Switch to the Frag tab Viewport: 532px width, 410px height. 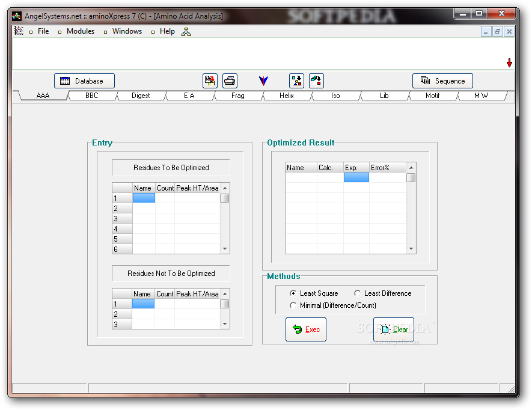pos(238,96)
